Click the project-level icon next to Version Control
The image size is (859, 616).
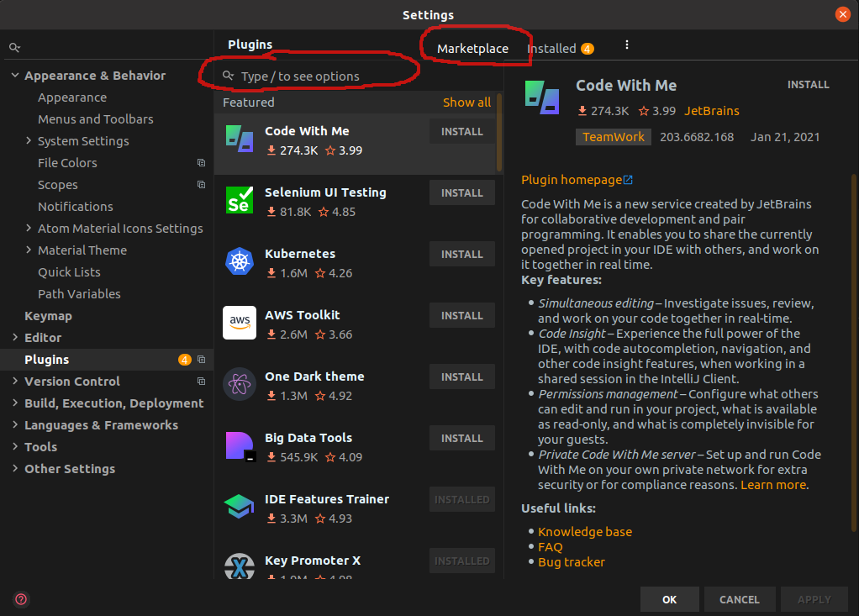point(201,381)
